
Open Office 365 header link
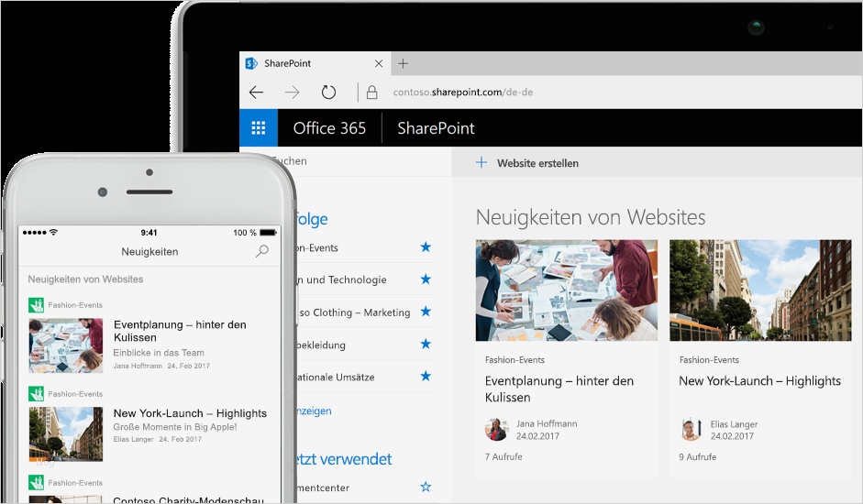(x=329, y=127)
